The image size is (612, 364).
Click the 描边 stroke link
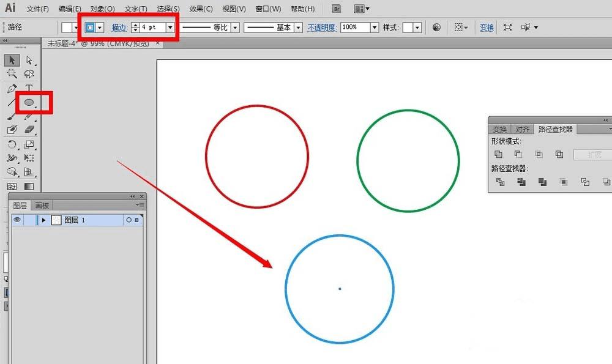[119, 28]
